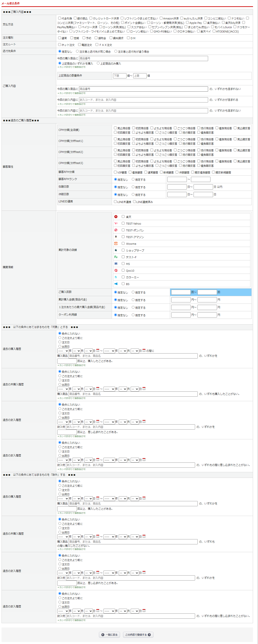Open end year dropdown in exclusion 過去の購入履歴
Viewport: 258px width, 644px height.
pyautogui.click(x=109, y=498)
